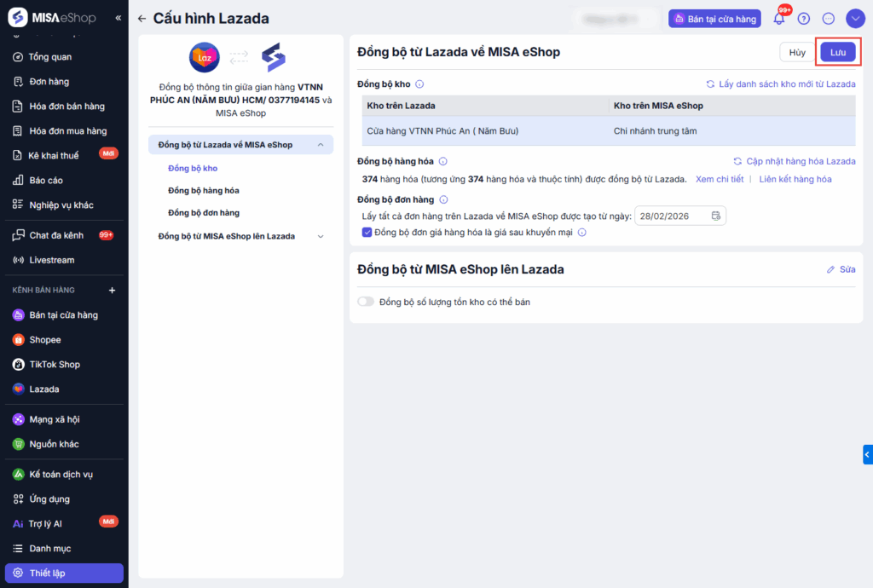
Task: Click the back arrow beside Cấu hình Lazada
Action: 142,19
